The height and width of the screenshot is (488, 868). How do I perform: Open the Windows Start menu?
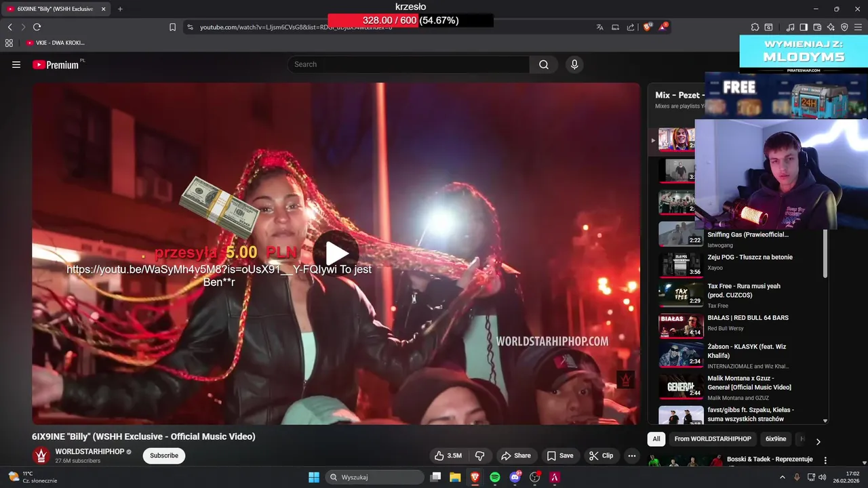314,477
